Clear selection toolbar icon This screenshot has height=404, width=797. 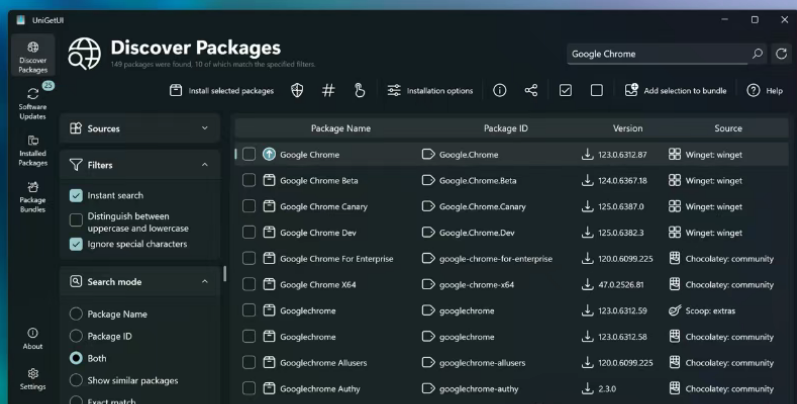pyautogui.click(x=597, y=90)
